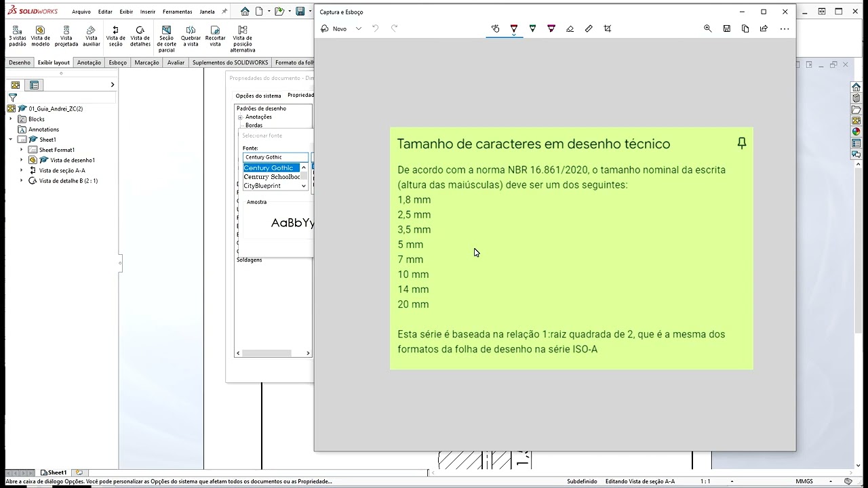Screen dimensions: 868x488
Task: Select the magenta highlighter tool
Action: pos(551,28)
